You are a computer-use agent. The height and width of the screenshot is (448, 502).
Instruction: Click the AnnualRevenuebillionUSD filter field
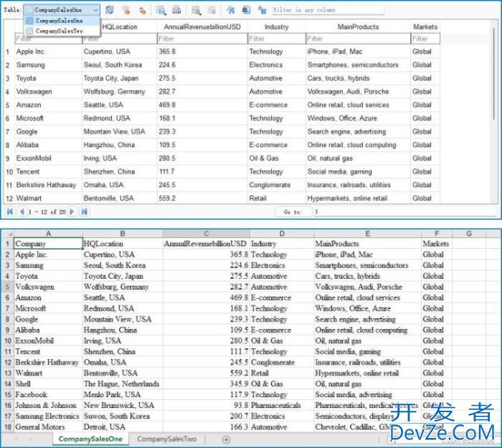click(202, 39)
